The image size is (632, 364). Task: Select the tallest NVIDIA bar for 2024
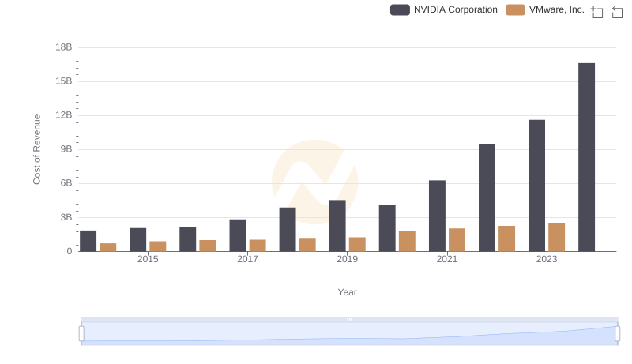click(x=586, y=157)
